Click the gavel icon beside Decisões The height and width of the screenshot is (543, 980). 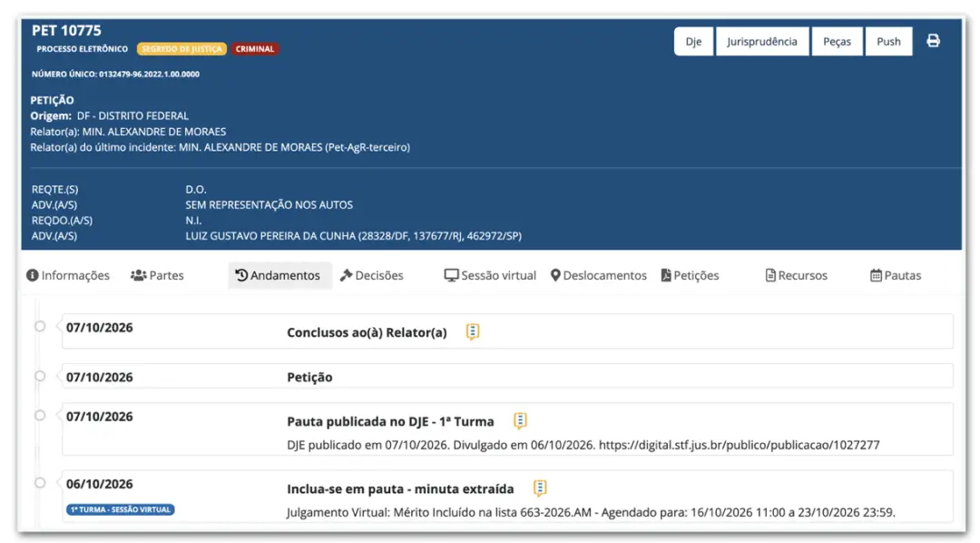[x=347, y=275]
